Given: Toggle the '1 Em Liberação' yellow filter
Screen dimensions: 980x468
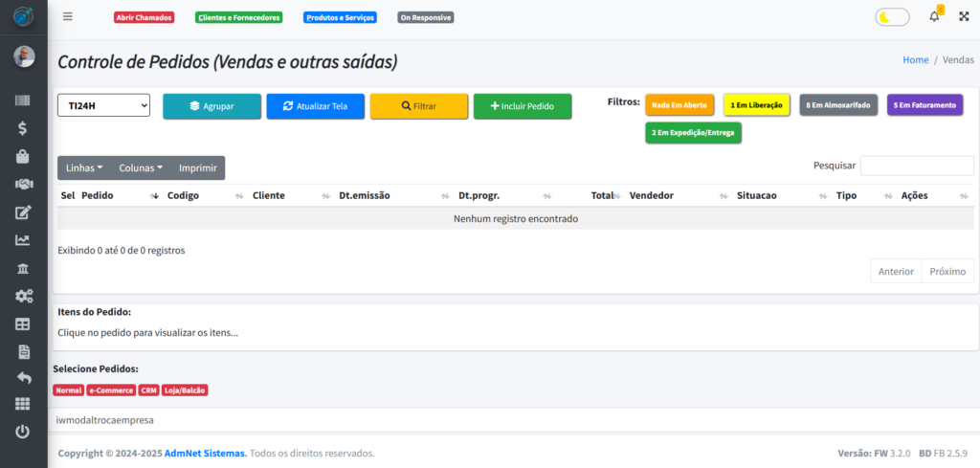Looking at the screenshot, I should [x=756, y=105].
